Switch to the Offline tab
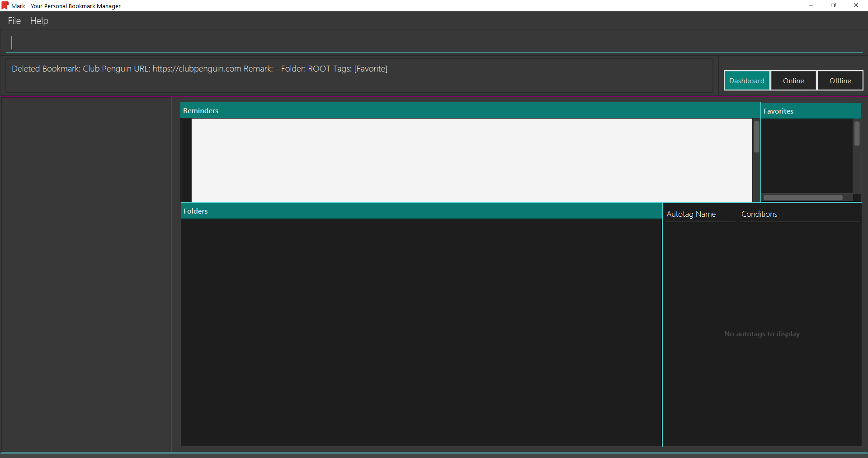Viewport: 868px width, 458px height. pos(840,81)
